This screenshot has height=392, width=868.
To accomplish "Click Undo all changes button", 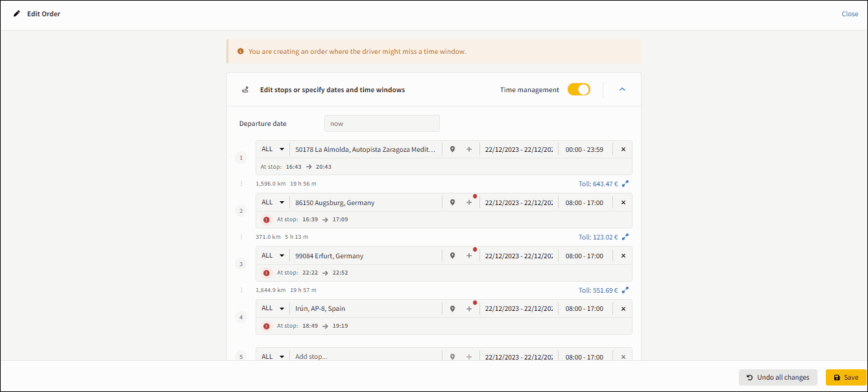I will tap(778, 377).
